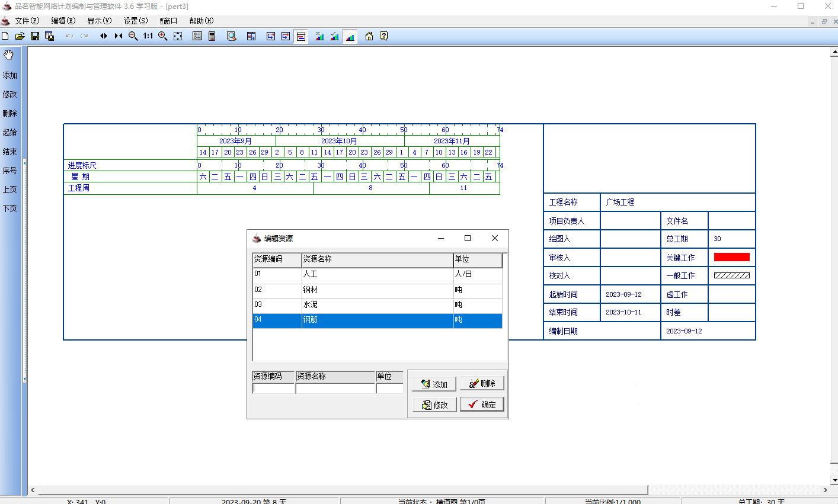Click 添加 in the left sidebar
838x504 pixels.
pyautogui.click(x=10, y=75)
